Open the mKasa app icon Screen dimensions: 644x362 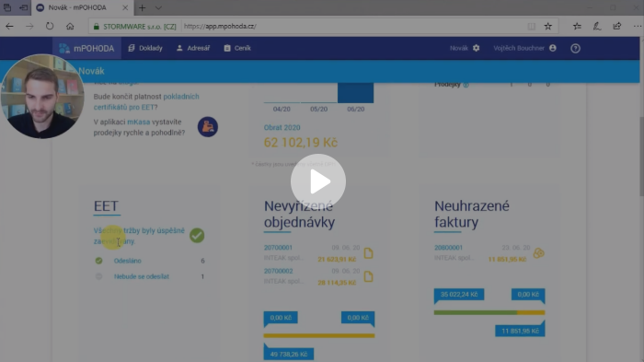pyautogui.click(x=208, y=127)
